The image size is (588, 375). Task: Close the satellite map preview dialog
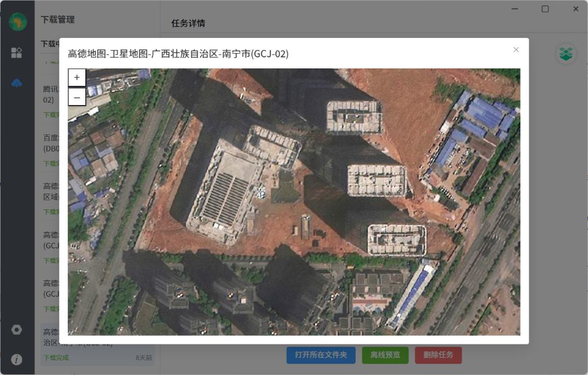click(x=516, y=49)
